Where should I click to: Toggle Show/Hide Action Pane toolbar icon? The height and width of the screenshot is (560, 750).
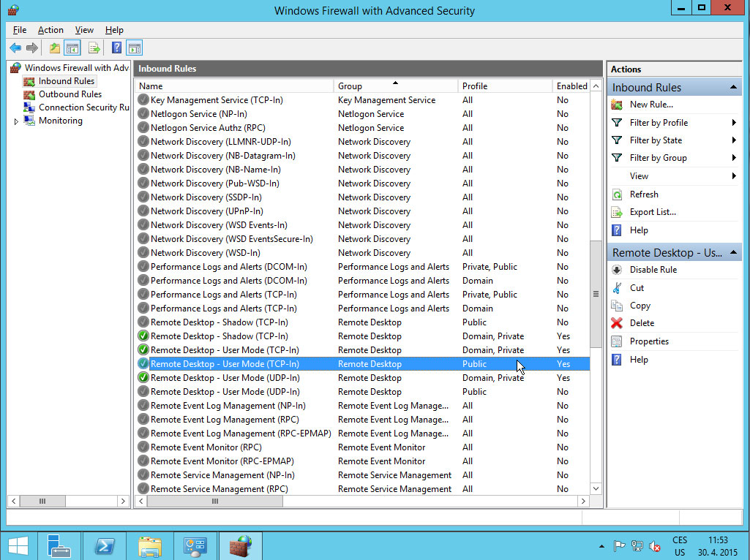coord(134,48)
